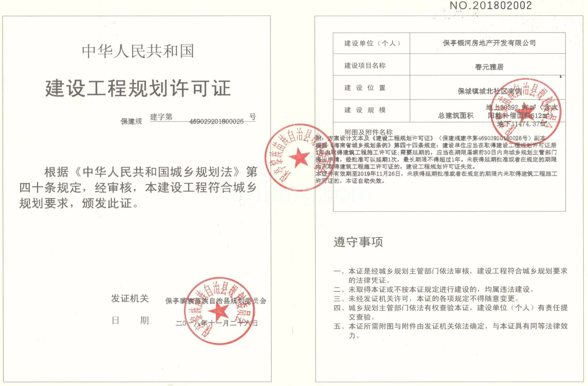Click the red star seal between the two pages
Image resolution: width=588 pixels, height=386 pixels.
point(298,157)
